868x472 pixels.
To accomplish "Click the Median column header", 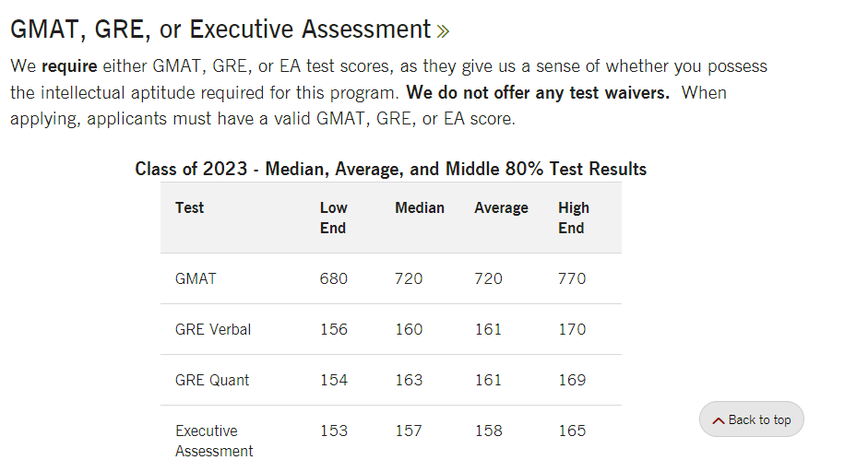I will [419, 207].
